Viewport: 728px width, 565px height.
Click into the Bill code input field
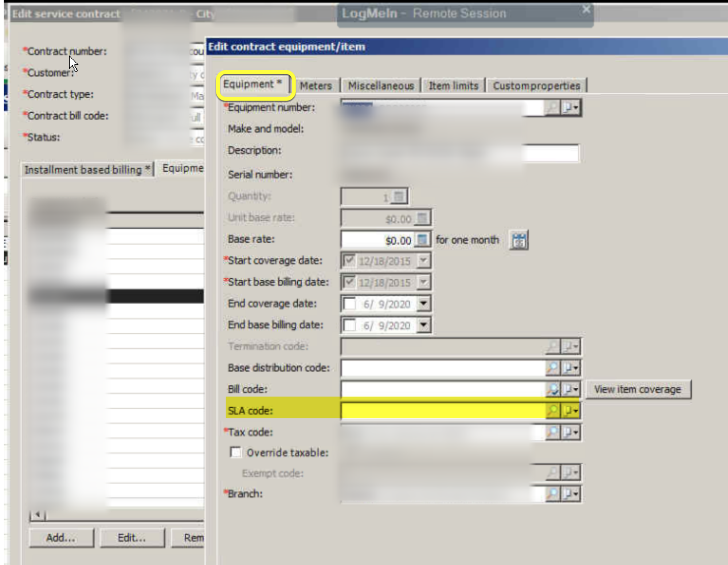pyautogui.click(x=443, y=389)
